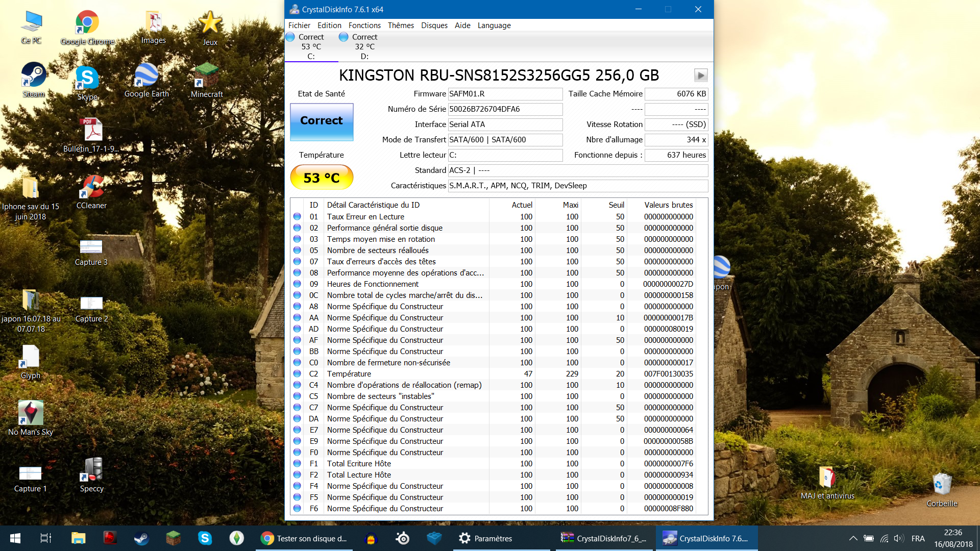This screenshot has height=551, width=980.
Task: Open File Explorer from taskbar
Action: point(78,538)
